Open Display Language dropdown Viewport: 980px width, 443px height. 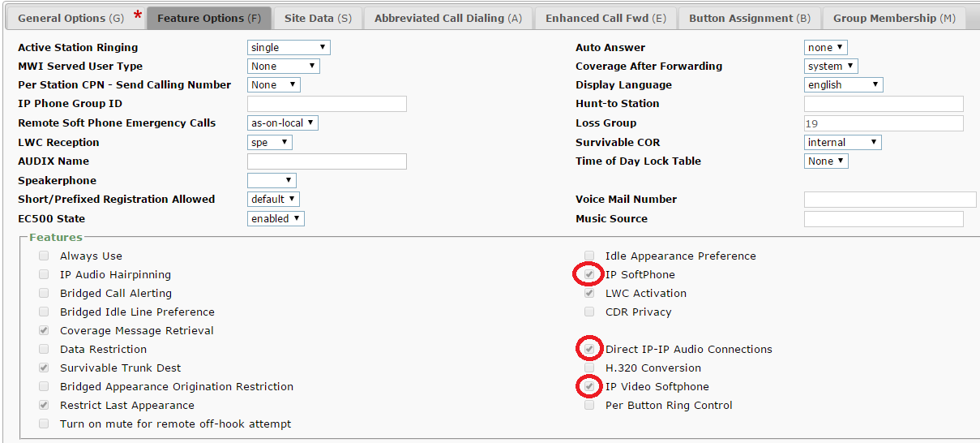tap(843, 85)
